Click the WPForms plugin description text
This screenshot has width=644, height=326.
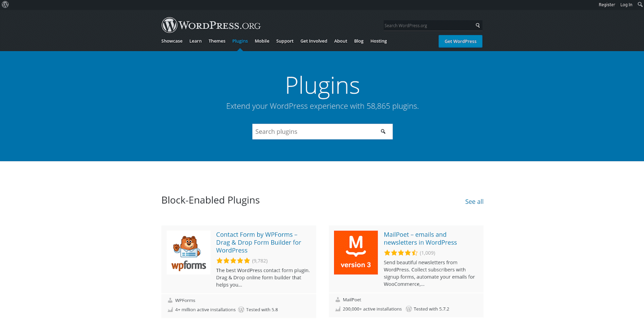pos(263,278)
